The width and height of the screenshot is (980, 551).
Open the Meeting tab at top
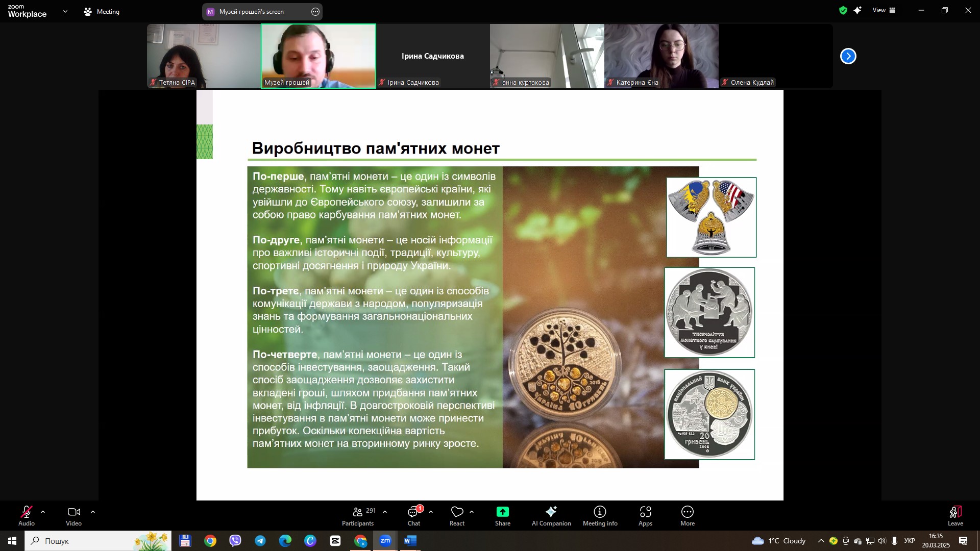[102, 11]
